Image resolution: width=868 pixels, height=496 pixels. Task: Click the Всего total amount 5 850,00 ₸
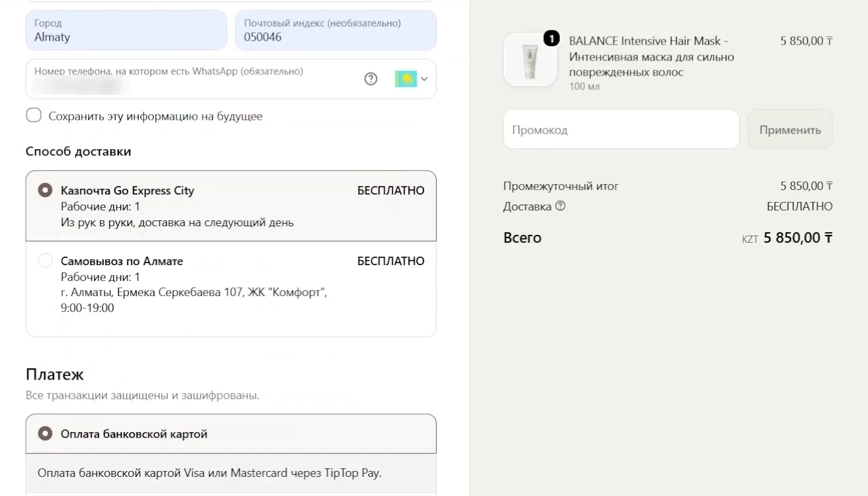coord(798,238)
